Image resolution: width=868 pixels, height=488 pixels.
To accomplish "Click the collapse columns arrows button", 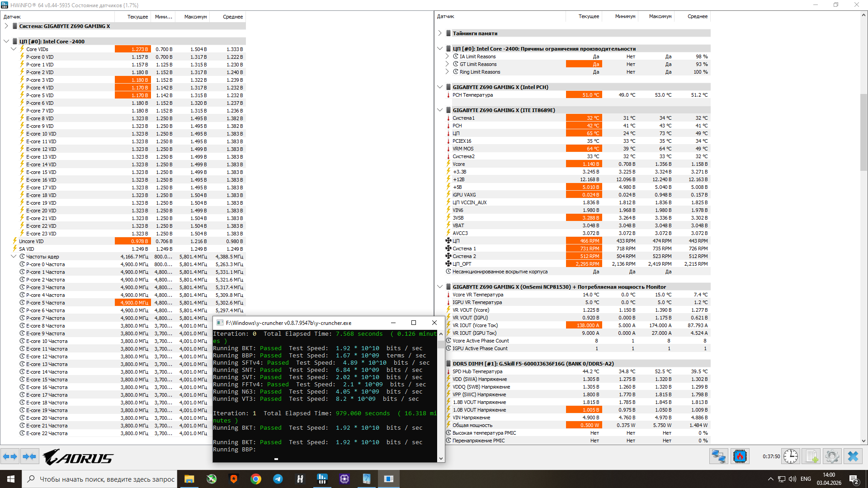I will pos(29,457).
